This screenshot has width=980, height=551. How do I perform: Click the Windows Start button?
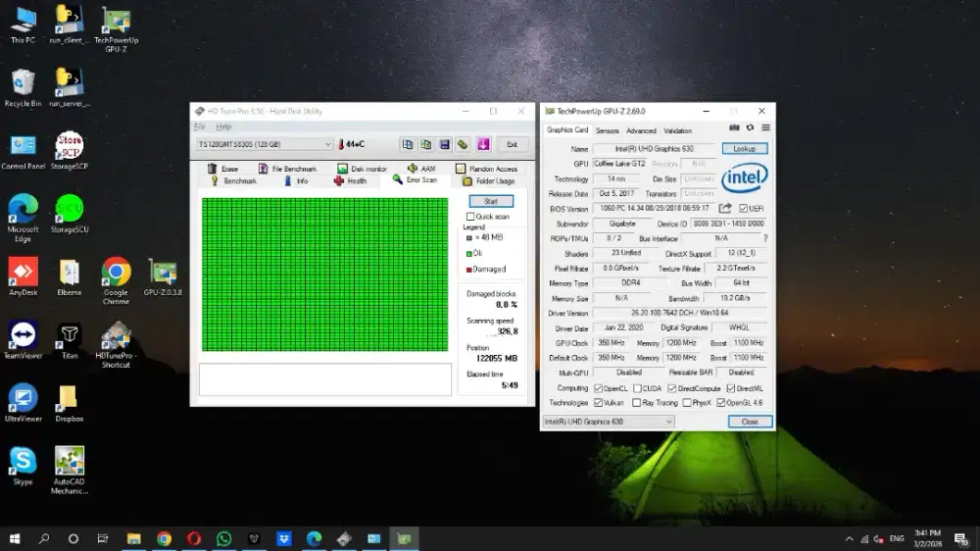[x=15, y=538]
